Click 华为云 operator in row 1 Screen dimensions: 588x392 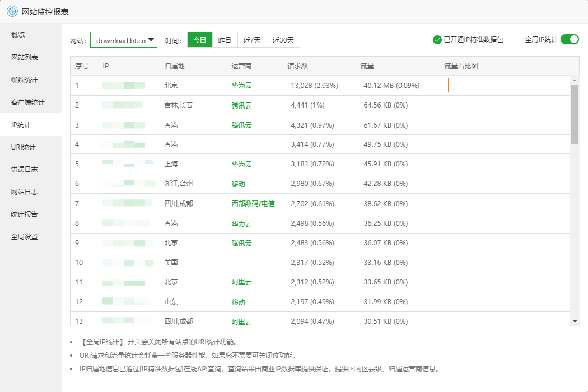point(241,86)
